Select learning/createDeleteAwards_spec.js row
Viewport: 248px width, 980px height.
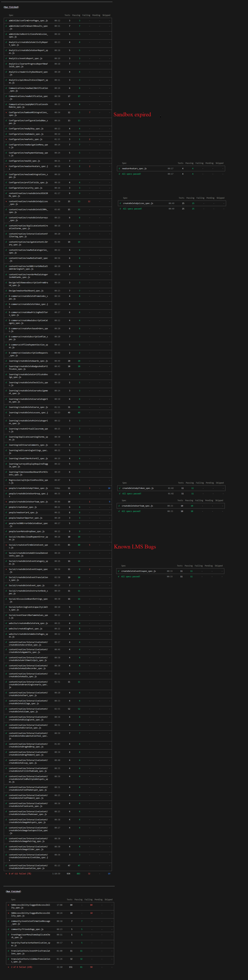click(x=58, y=361)
